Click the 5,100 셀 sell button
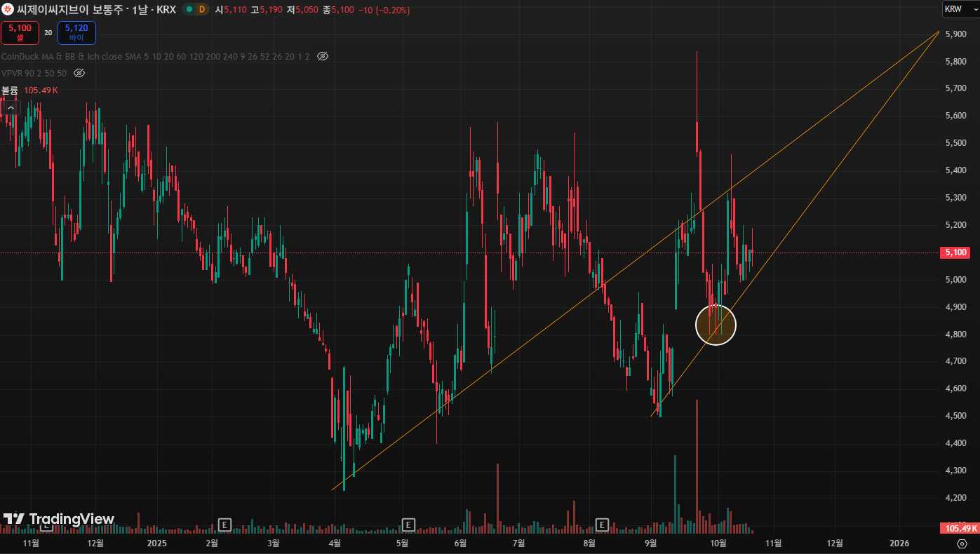 pyautogui.click(x=20, y=32)
